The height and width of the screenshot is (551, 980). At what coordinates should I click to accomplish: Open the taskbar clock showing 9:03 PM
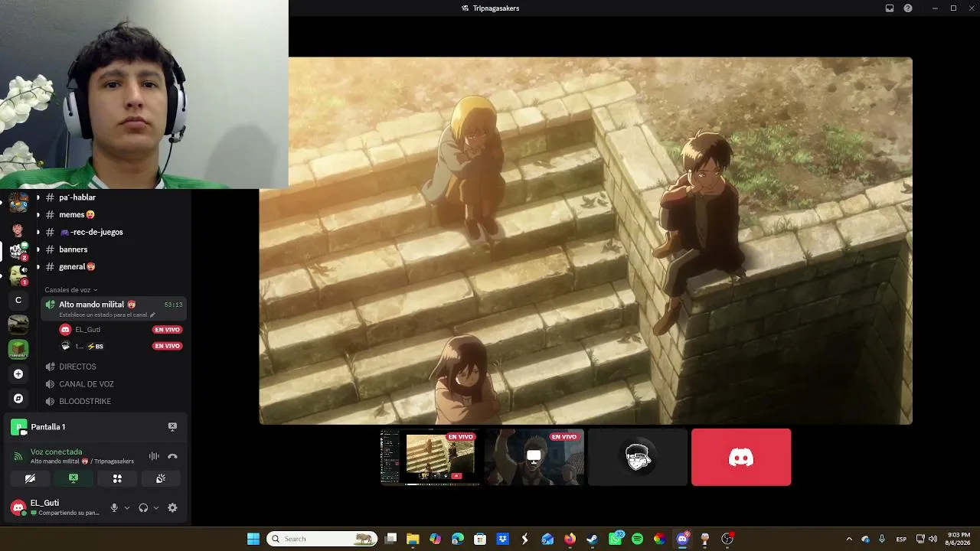tap(959, 539)
